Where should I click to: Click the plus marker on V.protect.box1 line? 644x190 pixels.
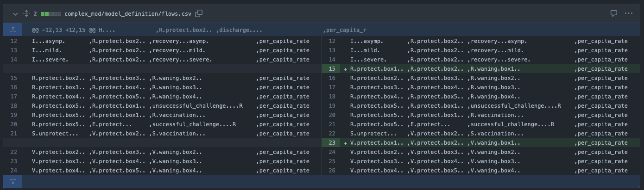(345, 143)
